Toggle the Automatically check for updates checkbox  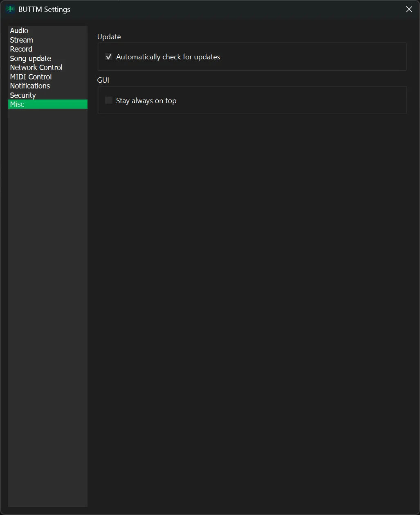[x=108, y=56]
